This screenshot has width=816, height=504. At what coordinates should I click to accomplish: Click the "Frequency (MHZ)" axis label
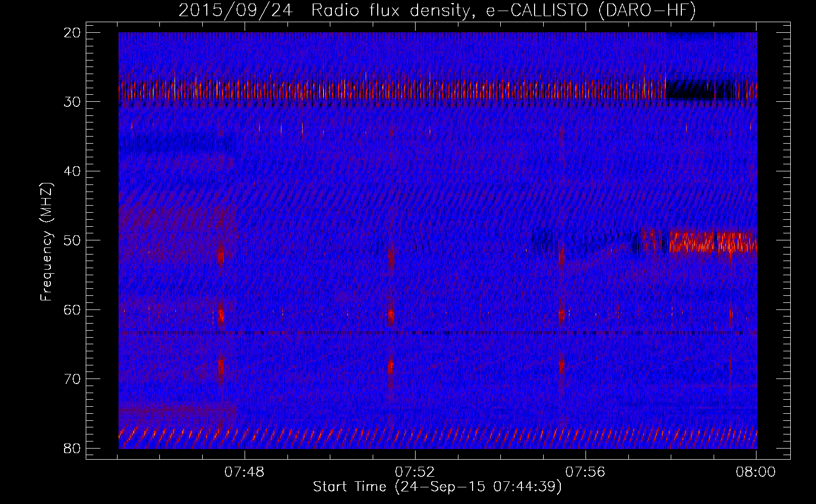[46, 242]
